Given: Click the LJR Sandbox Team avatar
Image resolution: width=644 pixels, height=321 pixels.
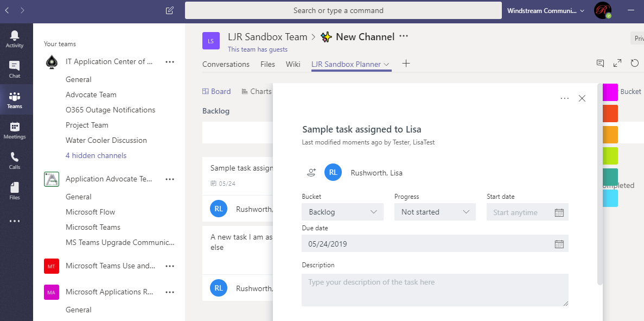Looking at the screenshot, I should [x=211, y=41].
